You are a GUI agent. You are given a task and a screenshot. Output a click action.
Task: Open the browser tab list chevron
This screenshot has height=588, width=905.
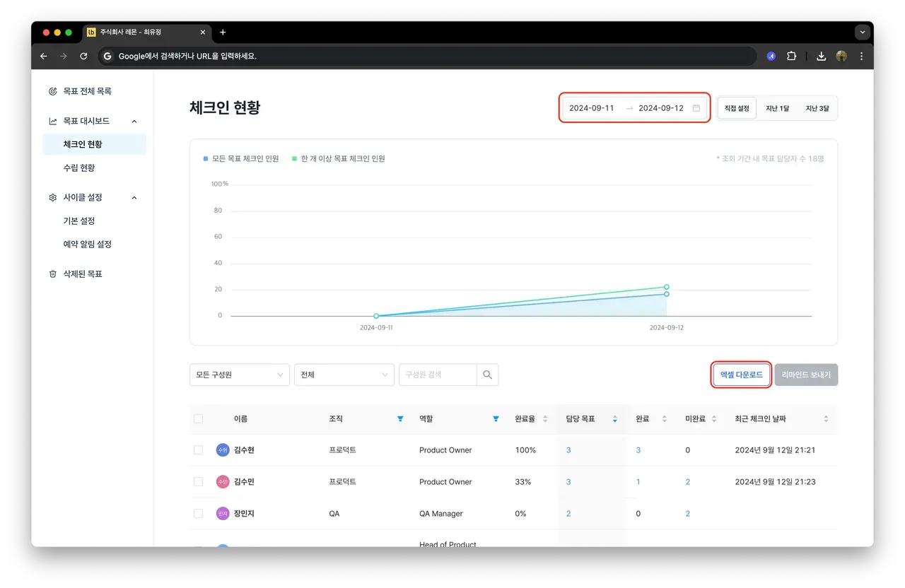pos(861,33)
